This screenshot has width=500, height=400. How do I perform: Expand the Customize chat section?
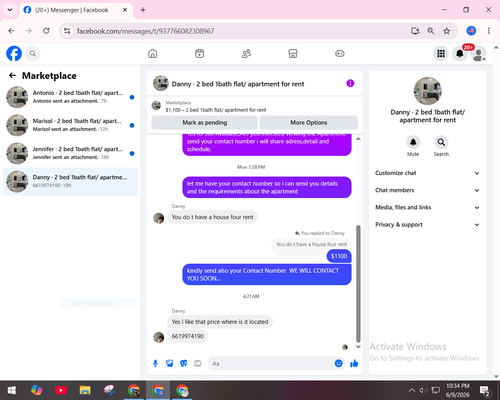(427, 173)
